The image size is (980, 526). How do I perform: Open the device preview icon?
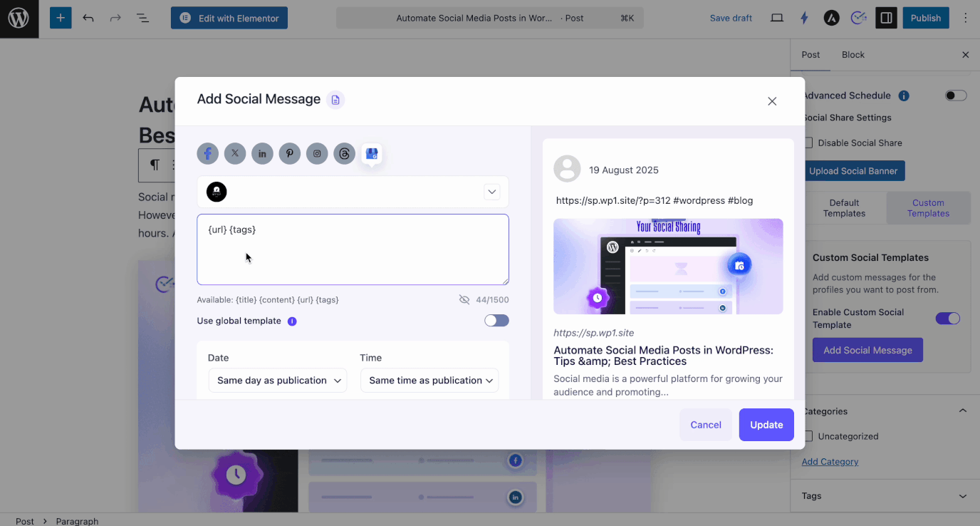tap(777, 18)
